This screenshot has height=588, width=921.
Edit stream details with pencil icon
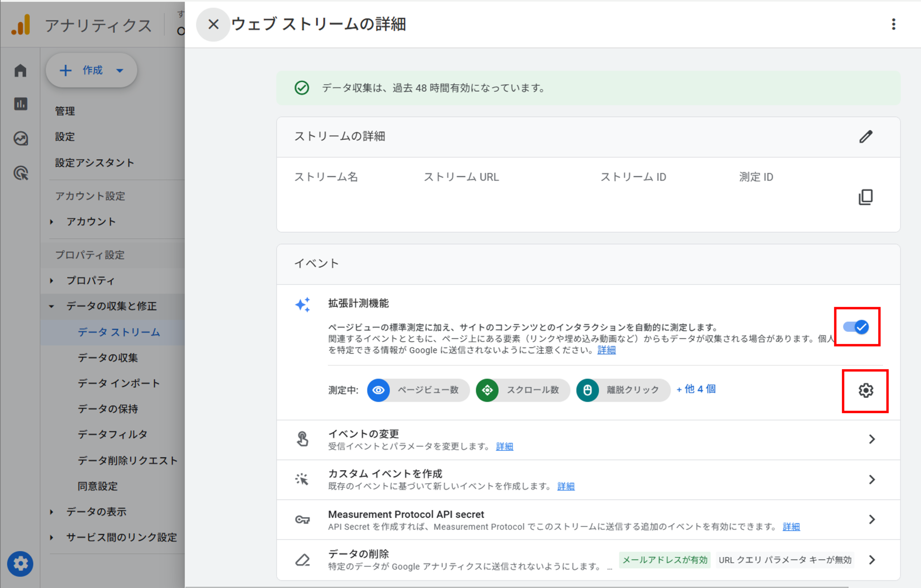coord(866,137)
